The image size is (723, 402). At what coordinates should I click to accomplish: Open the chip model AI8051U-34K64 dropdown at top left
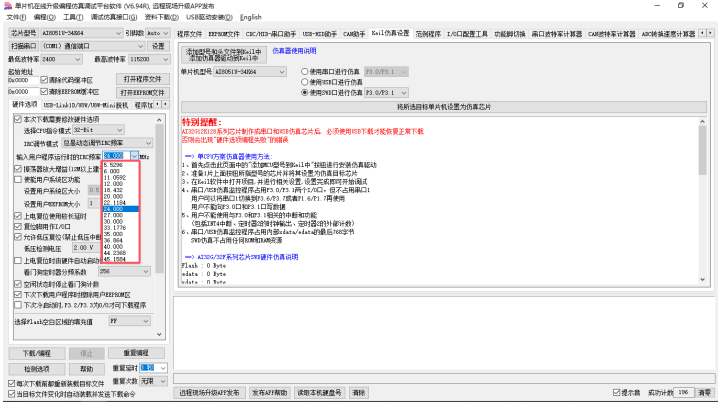(x=81, y=33)
